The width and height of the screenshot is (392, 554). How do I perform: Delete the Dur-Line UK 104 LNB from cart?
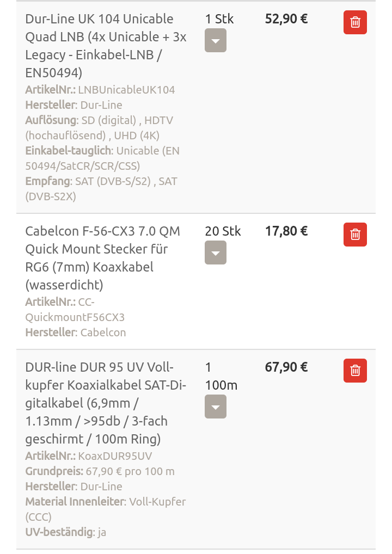(x=355, y=22)
